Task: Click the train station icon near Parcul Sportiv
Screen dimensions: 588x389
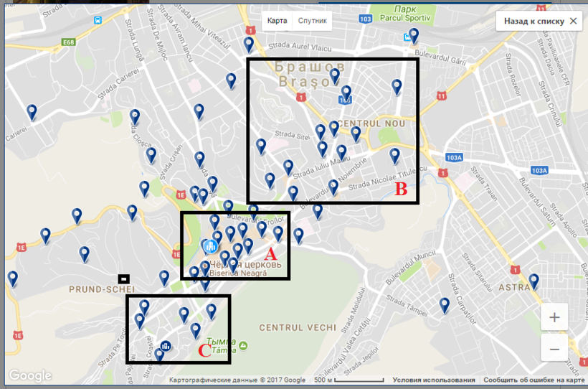Action: click(407, 38)
